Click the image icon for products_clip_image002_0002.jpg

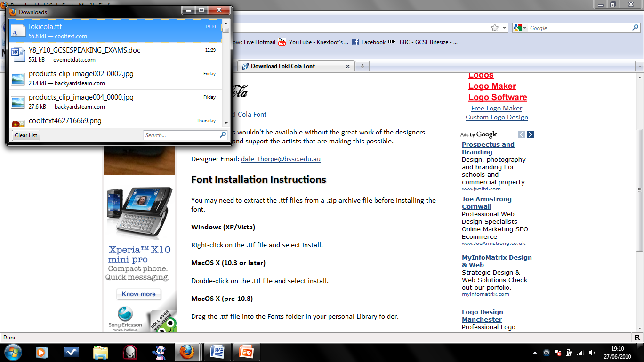[x=18, y=79]
